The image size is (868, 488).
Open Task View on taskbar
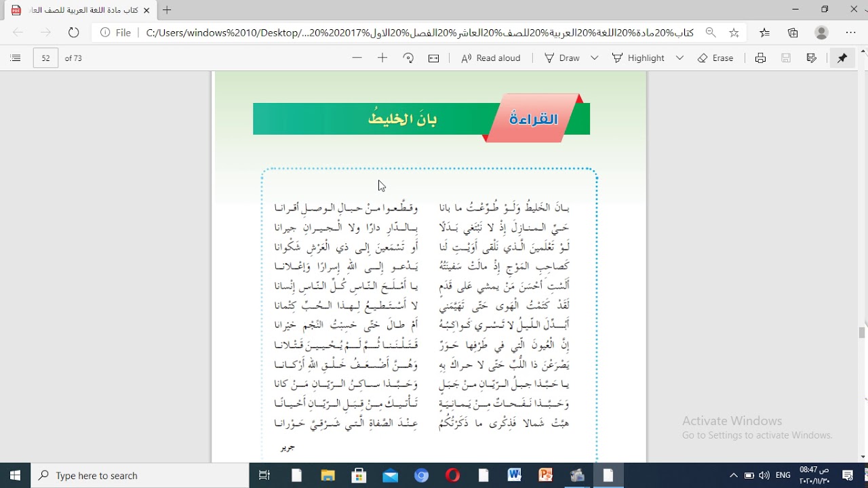tap(265, 476)
